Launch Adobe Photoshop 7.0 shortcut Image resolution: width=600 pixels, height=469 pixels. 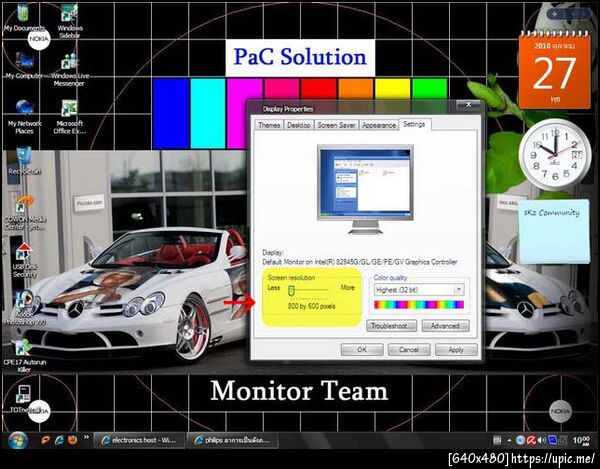pyautogui.click(x=24, y=308)
